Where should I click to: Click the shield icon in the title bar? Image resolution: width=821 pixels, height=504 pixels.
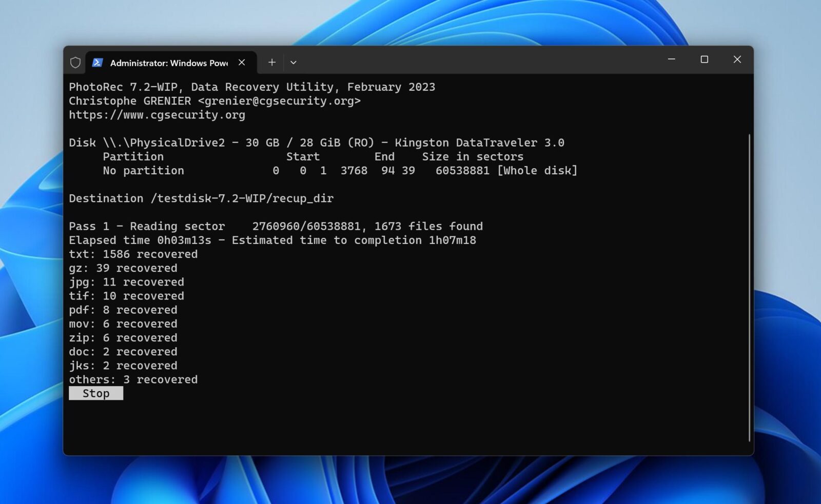pos(75,62)
